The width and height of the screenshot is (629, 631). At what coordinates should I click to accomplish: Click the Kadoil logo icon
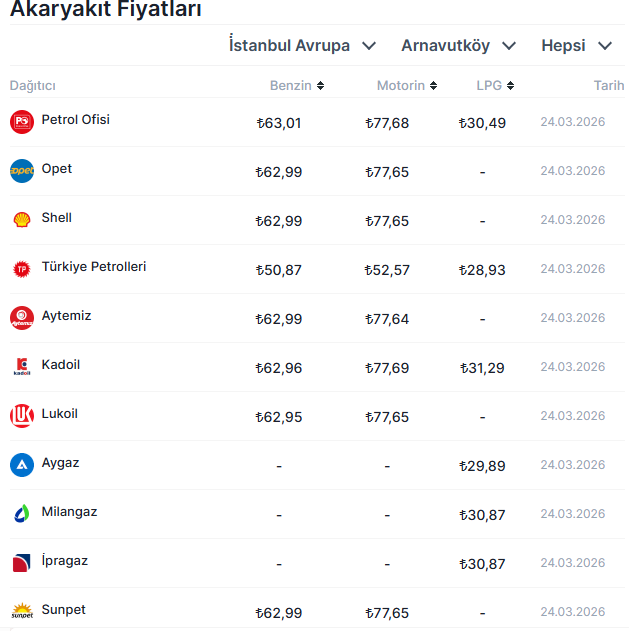(x=22, y=366)
